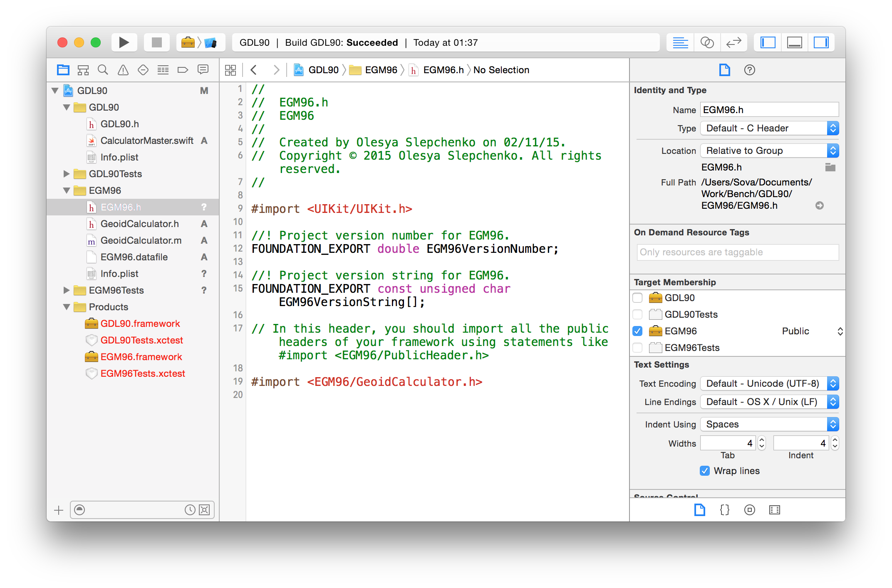Click the Run (play) button
The width and height of the screenshot is (892, 588).
tap(124, 42)
